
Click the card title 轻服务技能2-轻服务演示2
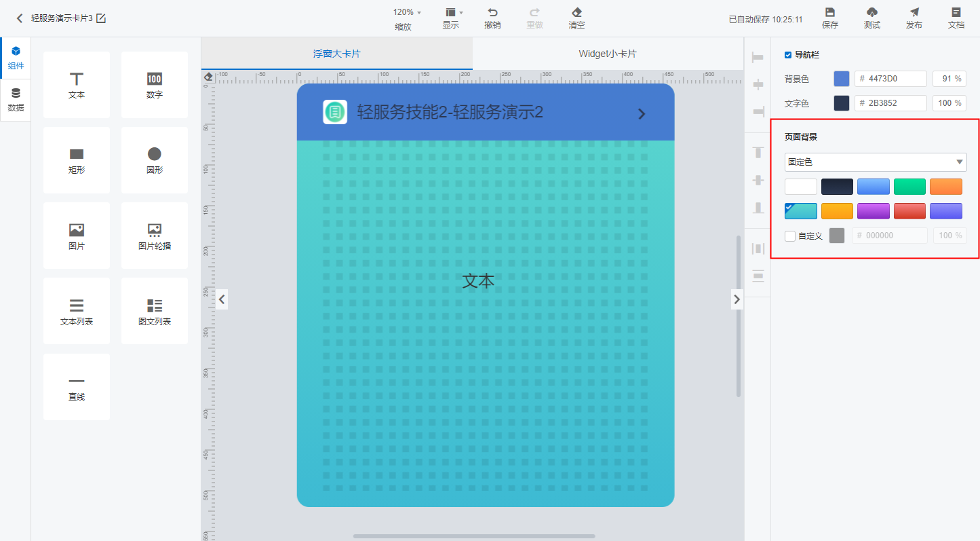click(x=450, y=113)
